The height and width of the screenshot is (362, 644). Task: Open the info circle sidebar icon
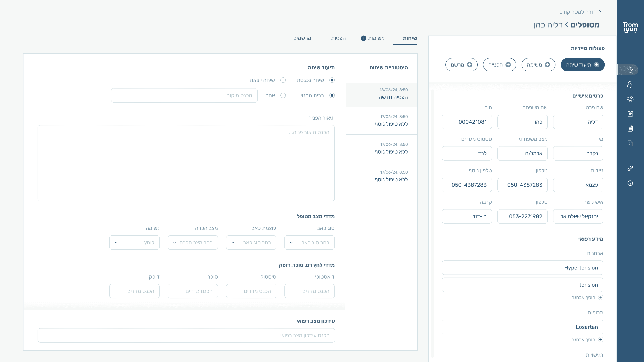tap(630, 183)
